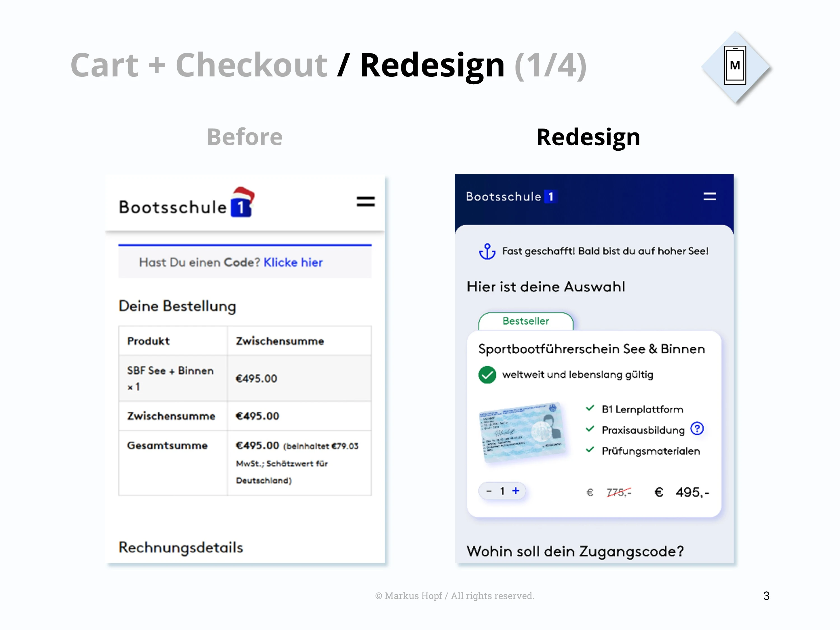The width and height of the screenshot is (840, 630).
Task: Click the Produkt column header
Action: tap(148, 341)
